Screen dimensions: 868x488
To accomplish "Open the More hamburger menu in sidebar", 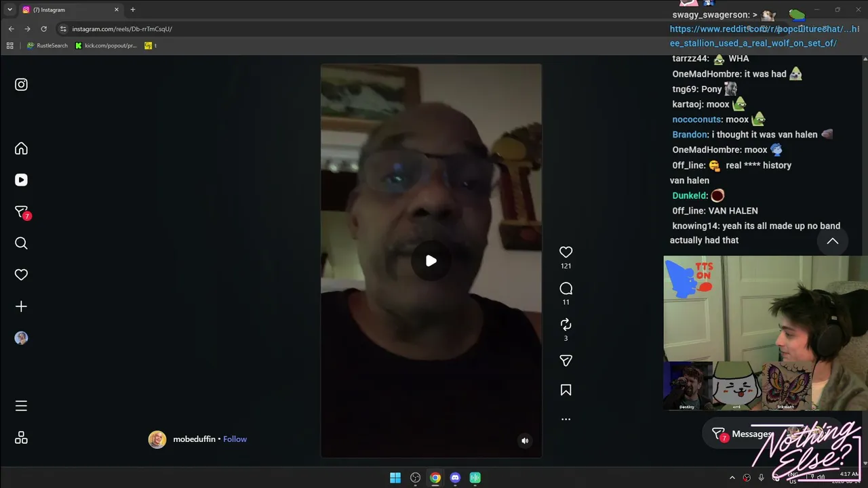I will 21,406.
